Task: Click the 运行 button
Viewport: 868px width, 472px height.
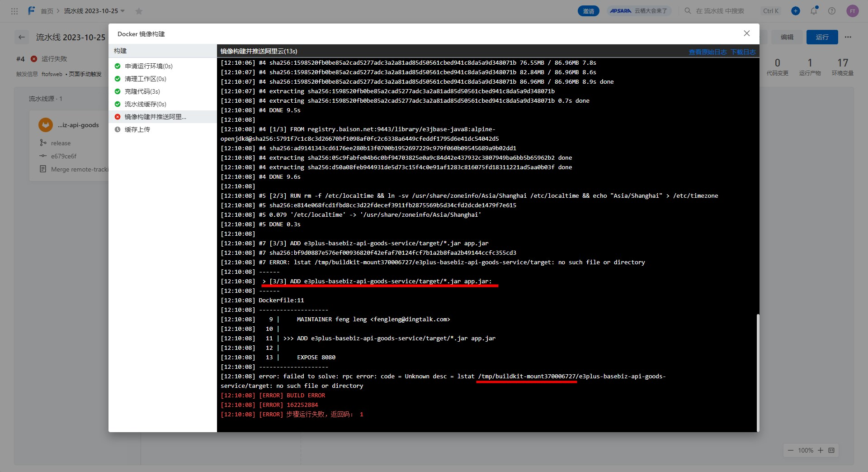Action: click(822, 37)
